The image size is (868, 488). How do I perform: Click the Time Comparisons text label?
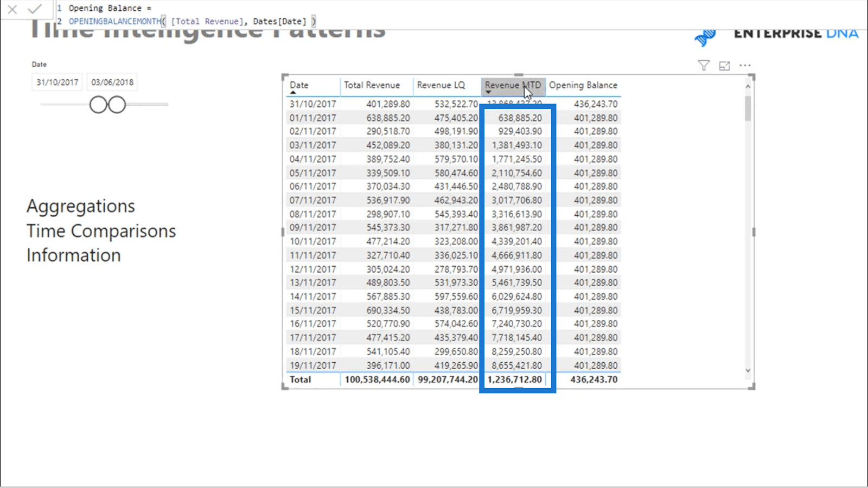tap(101, 231)
